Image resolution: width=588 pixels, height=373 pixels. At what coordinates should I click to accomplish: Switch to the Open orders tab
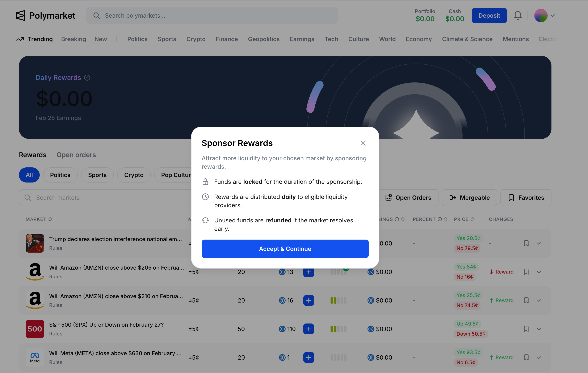pyautogui.click(x=76, y=155)
